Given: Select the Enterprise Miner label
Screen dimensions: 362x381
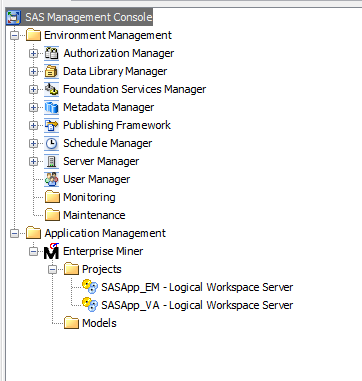Looking at the screenshot, I should 103,251.
